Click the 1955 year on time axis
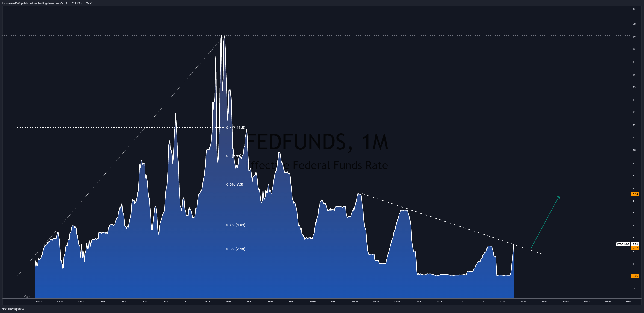Image resolution: width=644 pixels, height=313 pixels. click(x=39, y=301)
